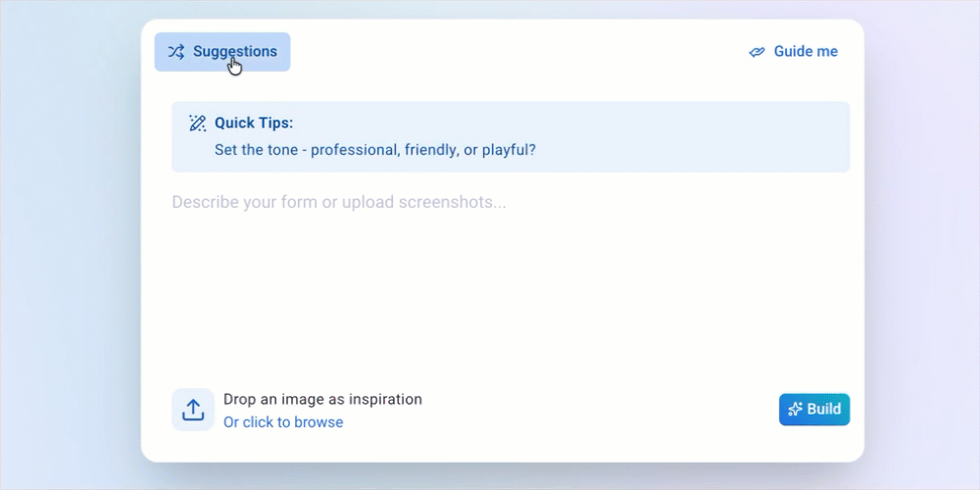
Task: Click the sparkle icon inside Build button
Action: click(795, 410)
